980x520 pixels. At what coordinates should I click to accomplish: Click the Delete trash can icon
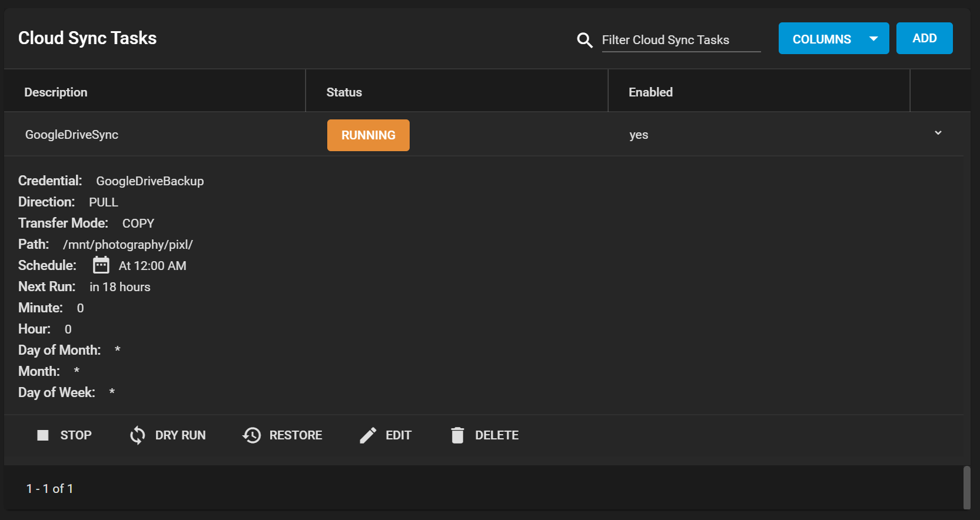pyautogui.click(x=457, y=435)
